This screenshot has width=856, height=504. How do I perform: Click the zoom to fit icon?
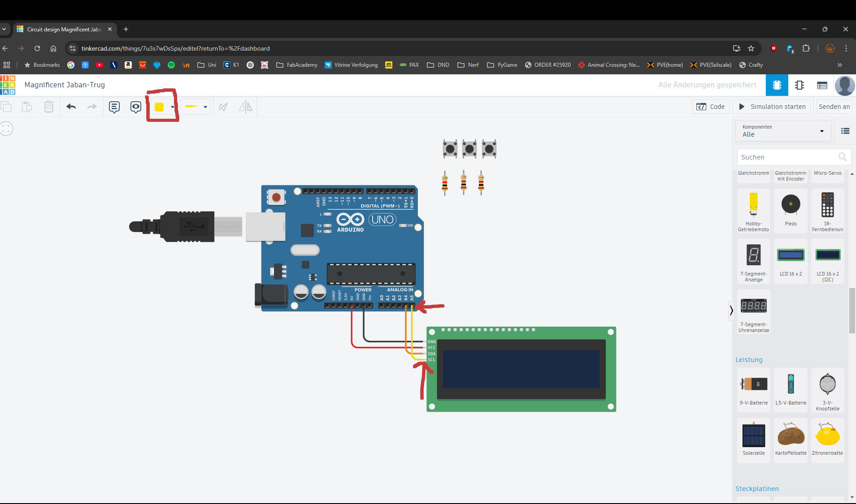[x=6, y=129]
